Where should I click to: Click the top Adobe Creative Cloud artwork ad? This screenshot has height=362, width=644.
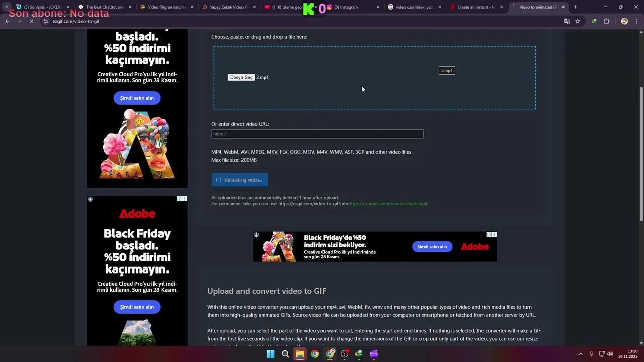[137, 145]
